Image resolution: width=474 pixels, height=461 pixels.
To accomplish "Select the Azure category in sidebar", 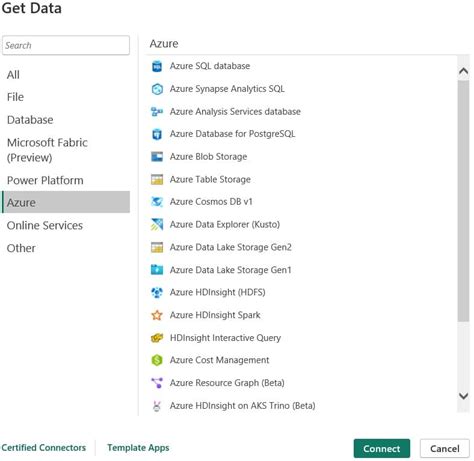I will tap(66, 202).
